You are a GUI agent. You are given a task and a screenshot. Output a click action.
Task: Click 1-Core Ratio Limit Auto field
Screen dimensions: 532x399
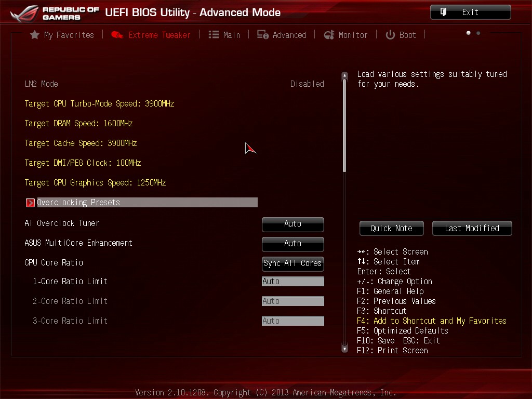pyautogui.click(x=293, y=281)
